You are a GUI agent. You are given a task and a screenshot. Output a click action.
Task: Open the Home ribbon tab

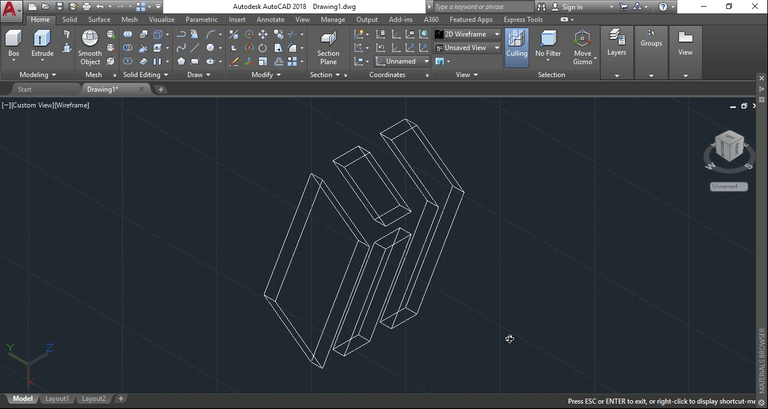(40, 20)
